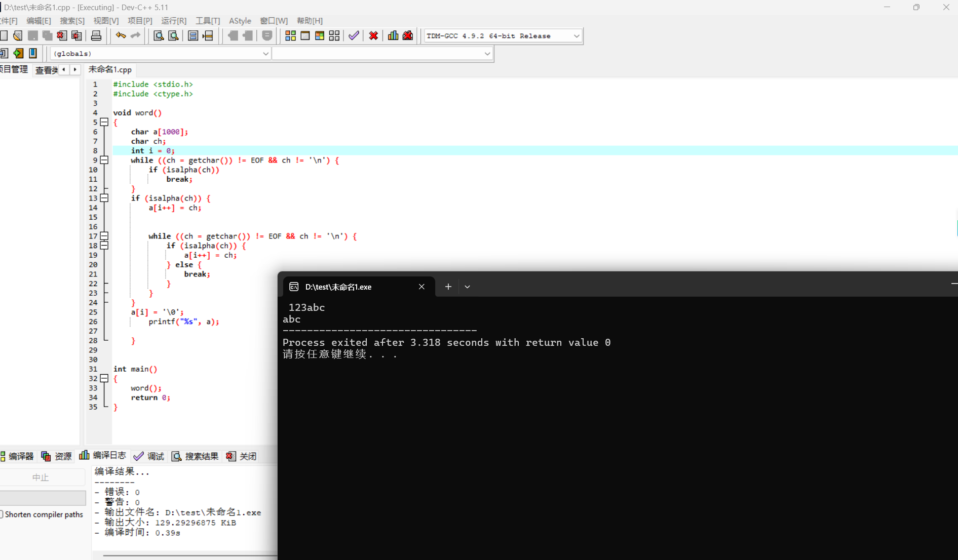Click the Delete profiling information icon

click(x=408, y=35)
